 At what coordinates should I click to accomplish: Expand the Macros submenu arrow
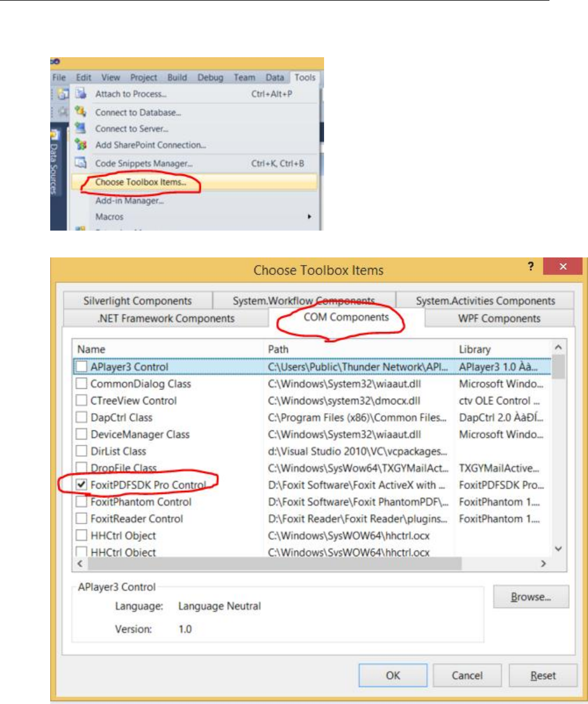pyautogui.click(x=308, y=217)
